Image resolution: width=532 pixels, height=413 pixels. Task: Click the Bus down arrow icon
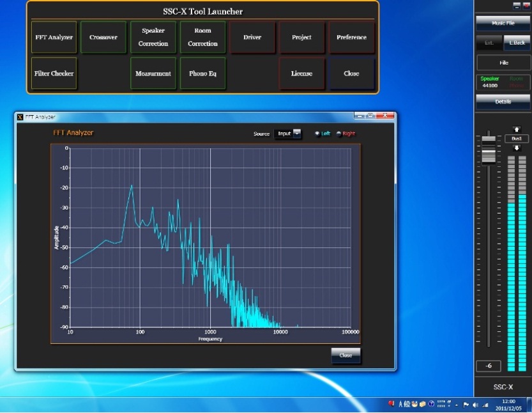point(517,148)
